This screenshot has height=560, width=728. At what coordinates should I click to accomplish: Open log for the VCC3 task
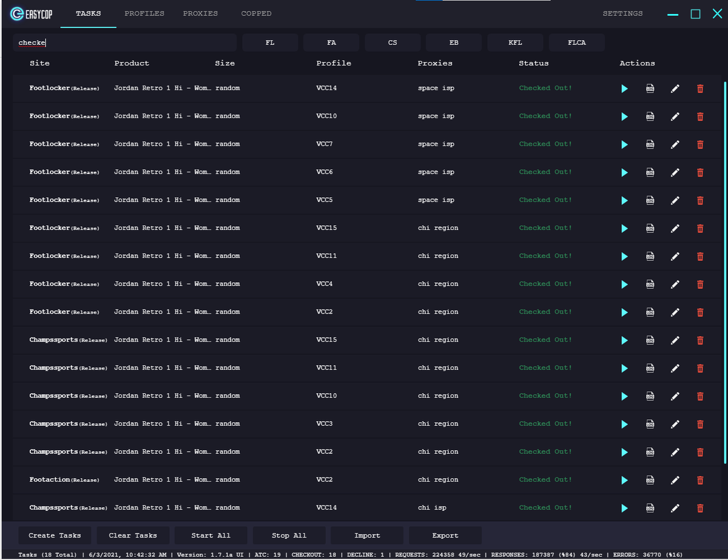(x=650, y=424)
